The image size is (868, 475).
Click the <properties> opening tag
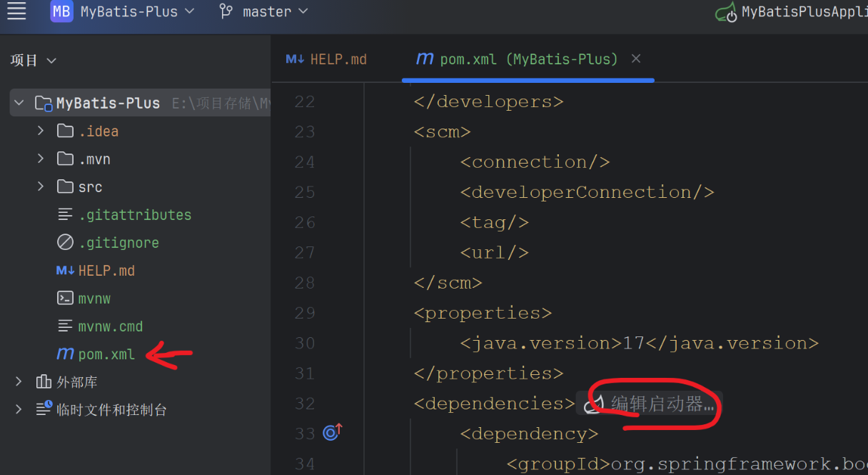483,314
